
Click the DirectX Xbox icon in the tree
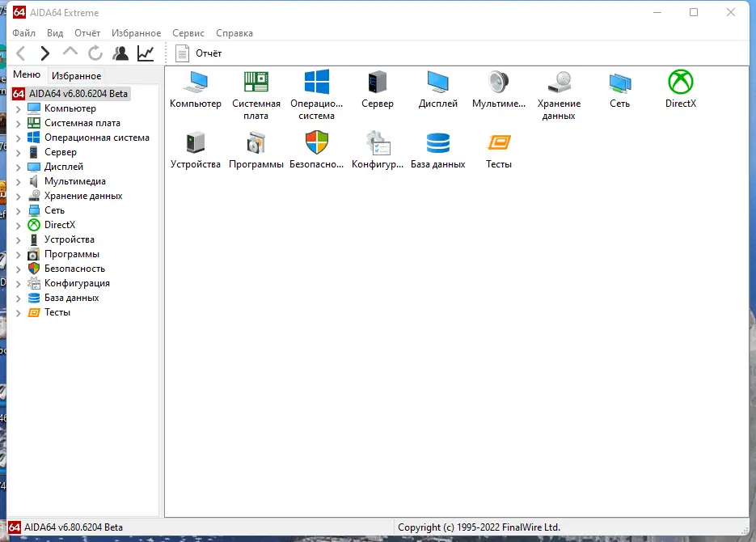pyautogui.click(x=34, y=225)
